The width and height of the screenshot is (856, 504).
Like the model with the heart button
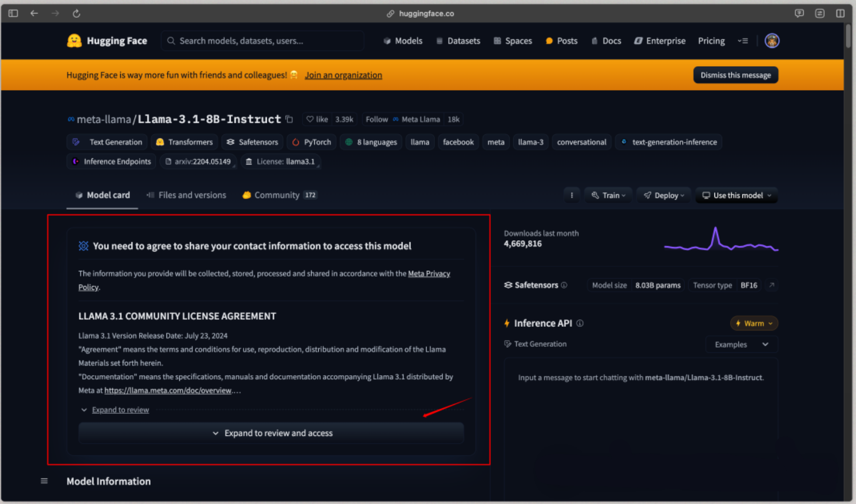317,119
